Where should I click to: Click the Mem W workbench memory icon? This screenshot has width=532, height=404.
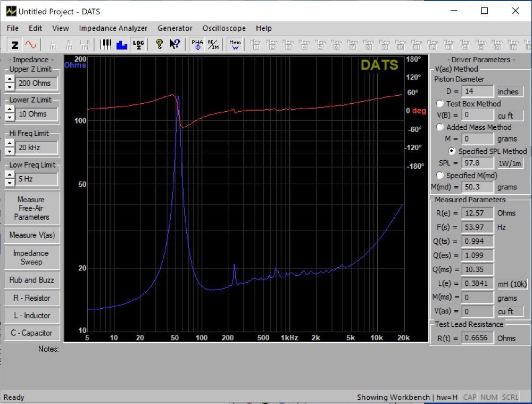[x=235, y=45]
